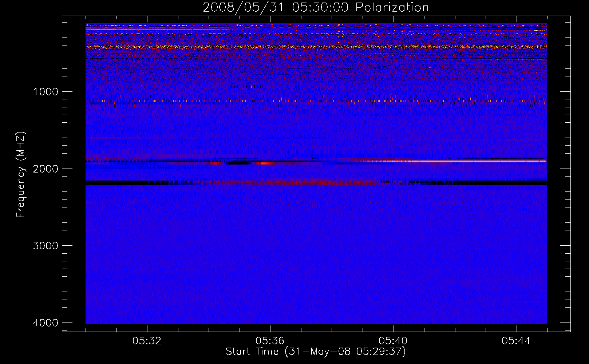Viewport: 589px width, 364px height.
Task: Select 'Start Time (31-May-08 05:29:37)' axis label
Action: [x=316, y=352]
